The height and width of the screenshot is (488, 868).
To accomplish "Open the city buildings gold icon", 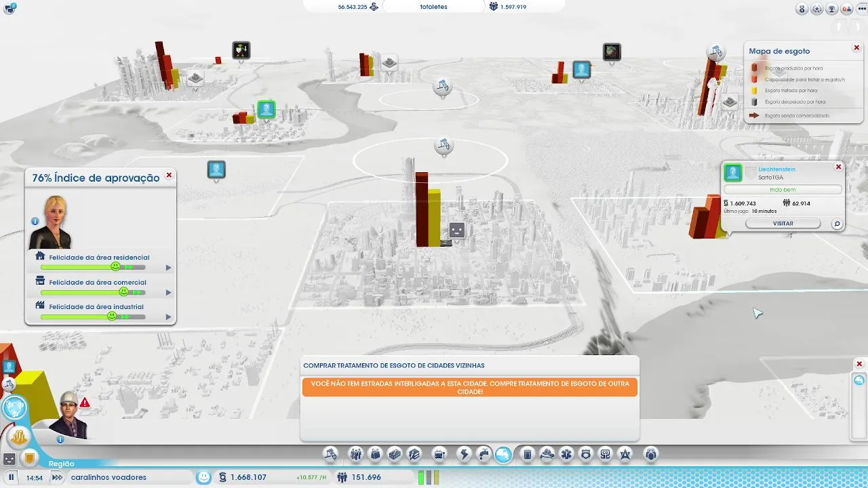I will [x=18, y=437].
